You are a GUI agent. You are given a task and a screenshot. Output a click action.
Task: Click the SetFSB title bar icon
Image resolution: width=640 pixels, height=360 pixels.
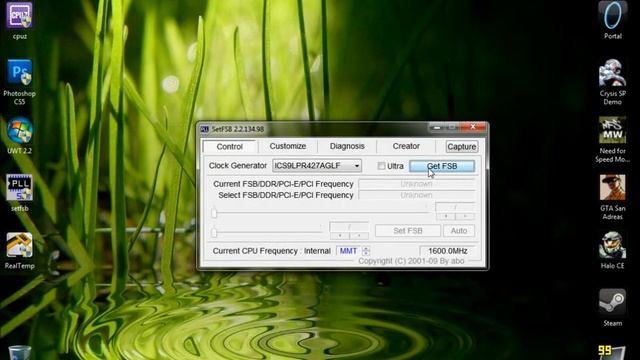click(204, 129)
